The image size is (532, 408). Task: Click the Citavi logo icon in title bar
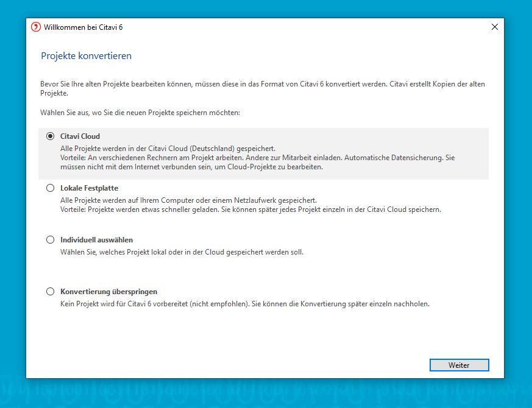(35, 27)
